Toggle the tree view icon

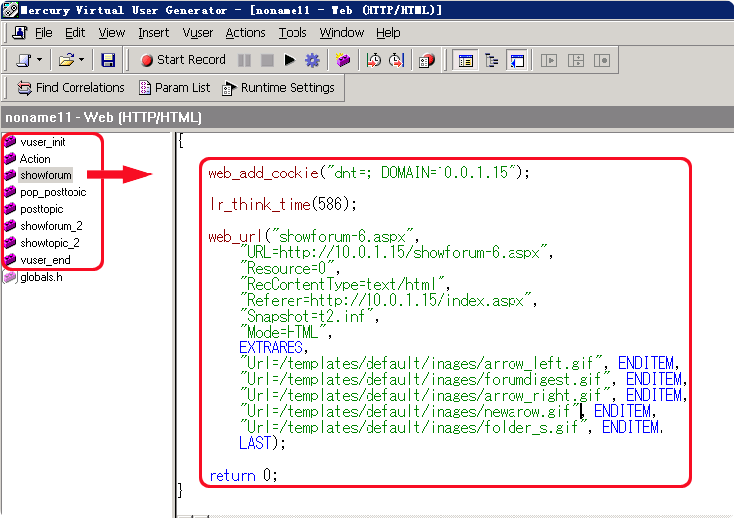(491, 60)
